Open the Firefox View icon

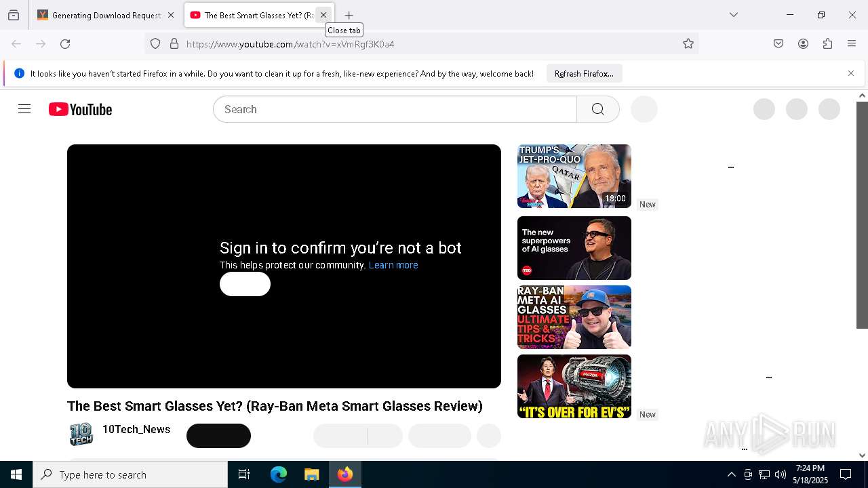pos(14,15)
